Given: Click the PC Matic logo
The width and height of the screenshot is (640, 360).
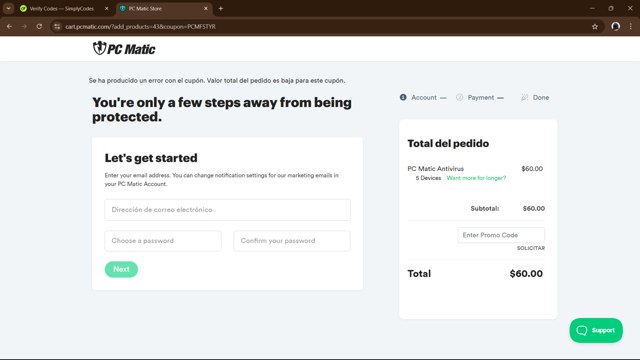Looking at the screenshot, I should pyautogui.click(x=124, y=49).
